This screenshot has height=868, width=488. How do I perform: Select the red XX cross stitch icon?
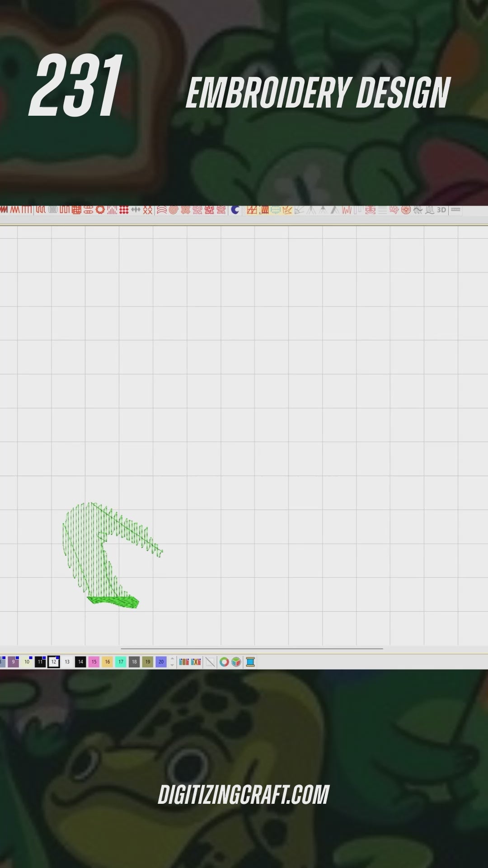148,210
